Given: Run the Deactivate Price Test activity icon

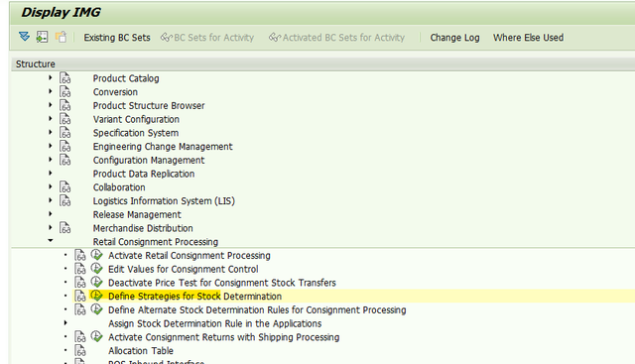Looking at the screenshot, I should [x=96, y=283].
